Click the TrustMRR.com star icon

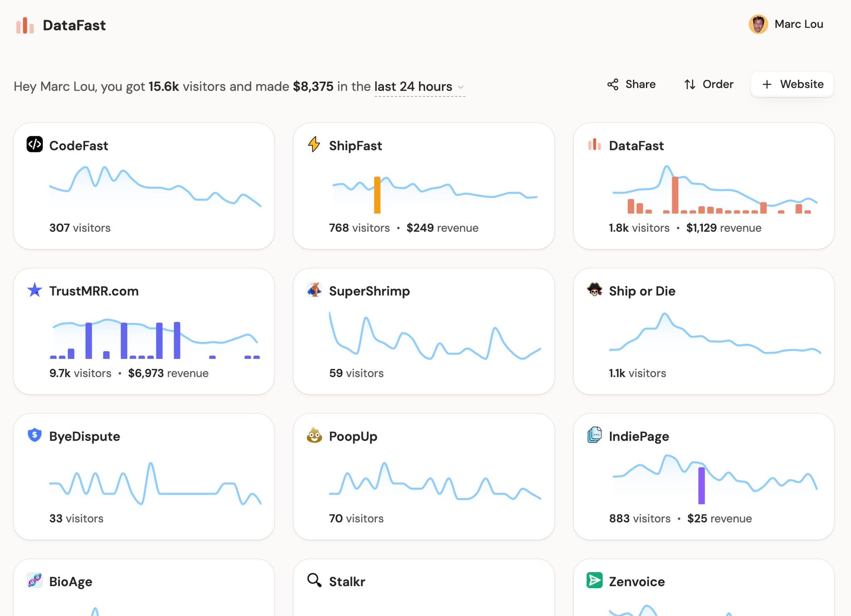point(34,290)
